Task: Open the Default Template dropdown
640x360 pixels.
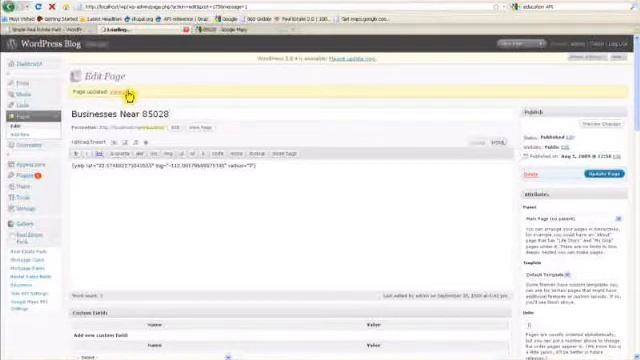Action: (548, 275)
